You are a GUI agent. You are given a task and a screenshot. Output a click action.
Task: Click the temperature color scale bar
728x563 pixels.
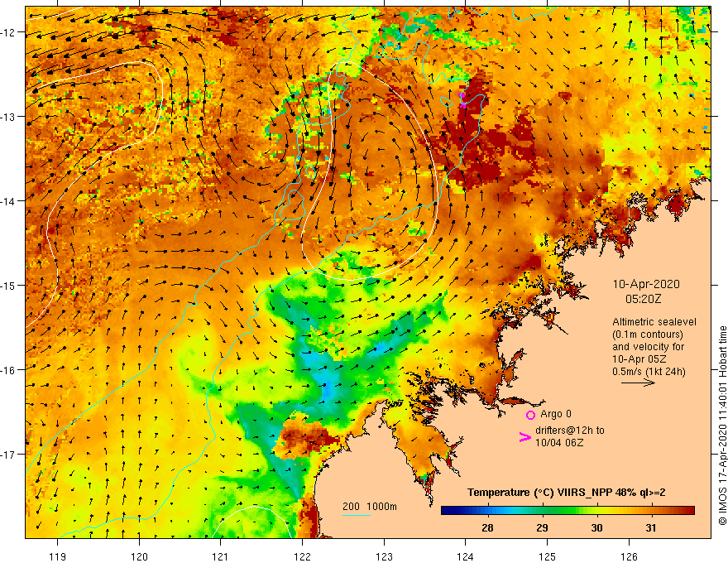(568, 511)
